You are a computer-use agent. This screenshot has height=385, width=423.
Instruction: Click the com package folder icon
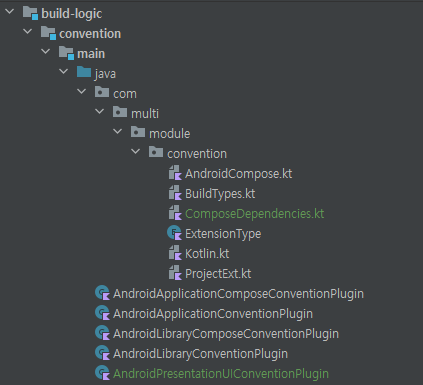102,92
